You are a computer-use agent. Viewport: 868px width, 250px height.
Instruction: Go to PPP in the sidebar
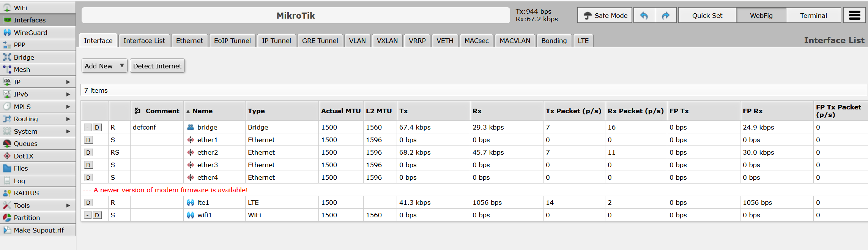click(38, 45)
